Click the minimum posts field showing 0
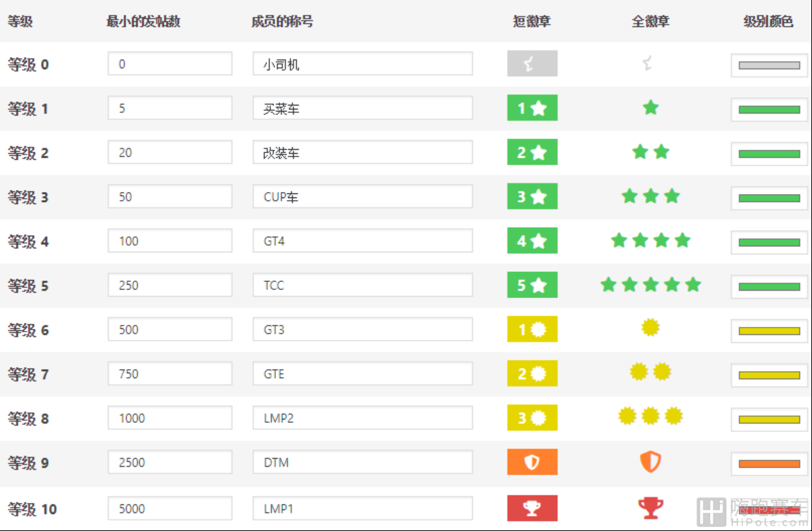This screenshot has width=812, height=531. (x=170, y=64)
